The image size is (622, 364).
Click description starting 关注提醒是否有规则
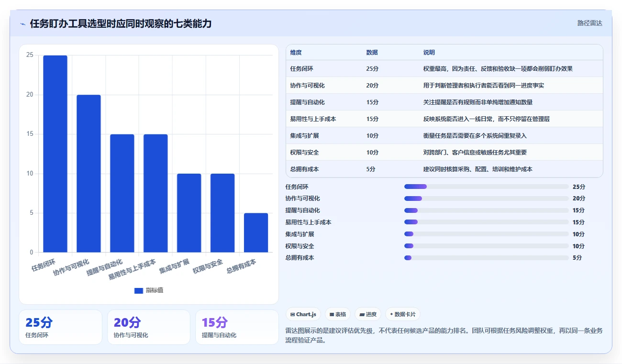(478, 102)
